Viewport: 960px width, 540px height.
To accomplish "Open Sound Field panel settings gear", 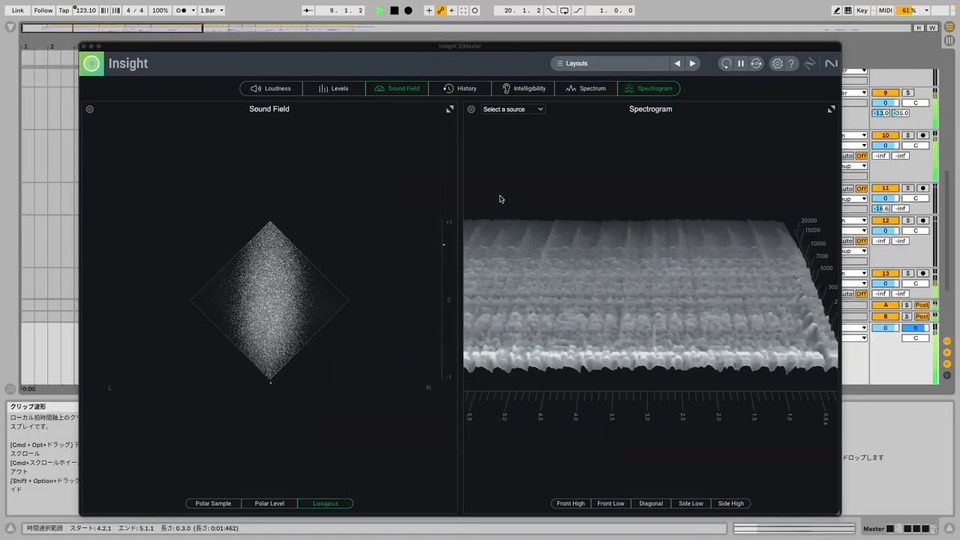I will click(90, 109).
